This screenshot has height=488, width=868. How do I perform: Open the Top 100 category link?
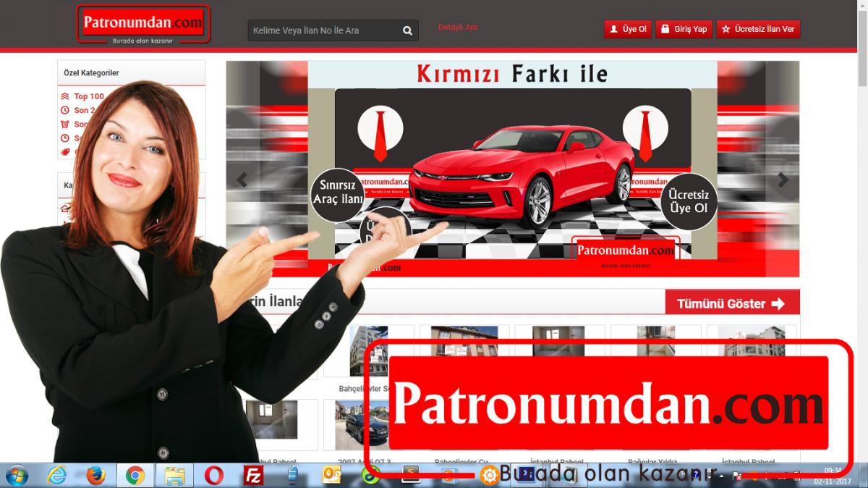click(x=89, y=96)
